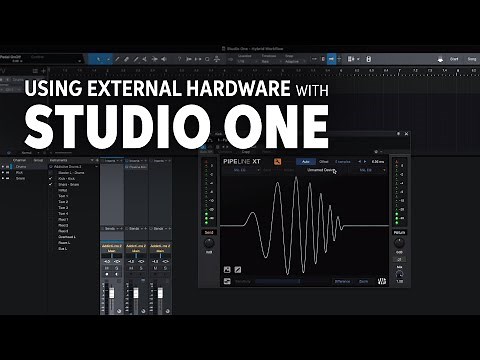
Task: Click the Mix knob in Pipeline XT
Action: click(399, 274)
